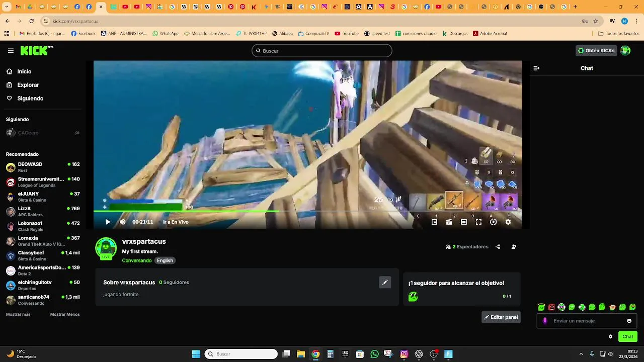Insert the red angry face emote
This screenshot has width=644, height=362.
click(x=551, y=307)
